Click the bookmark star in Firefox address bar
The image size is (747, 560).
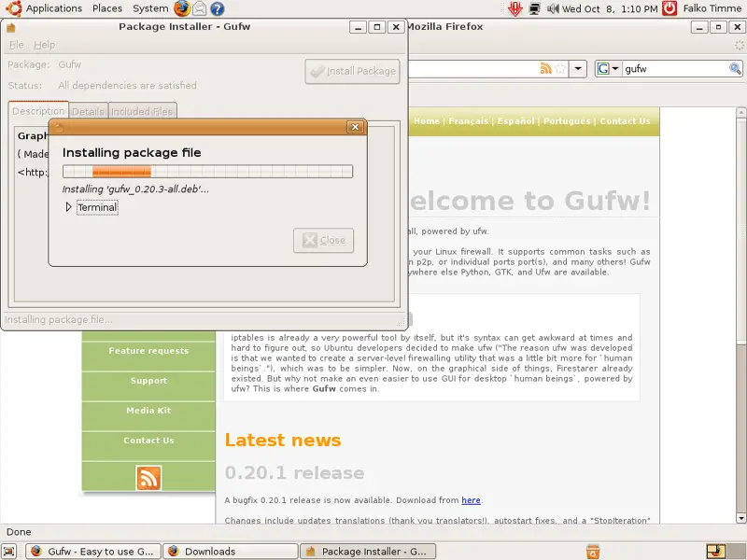pos(561,68)
